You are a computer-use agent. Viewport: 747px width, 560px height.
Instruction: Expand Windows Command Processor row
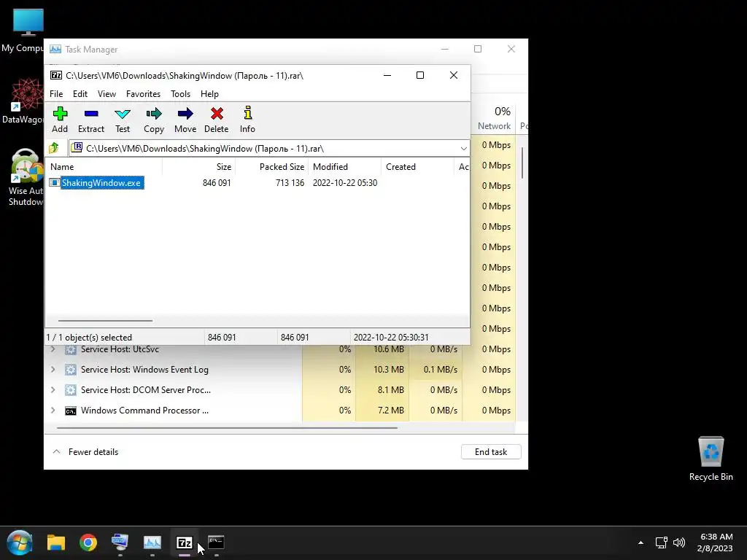(x=53, y=411)
